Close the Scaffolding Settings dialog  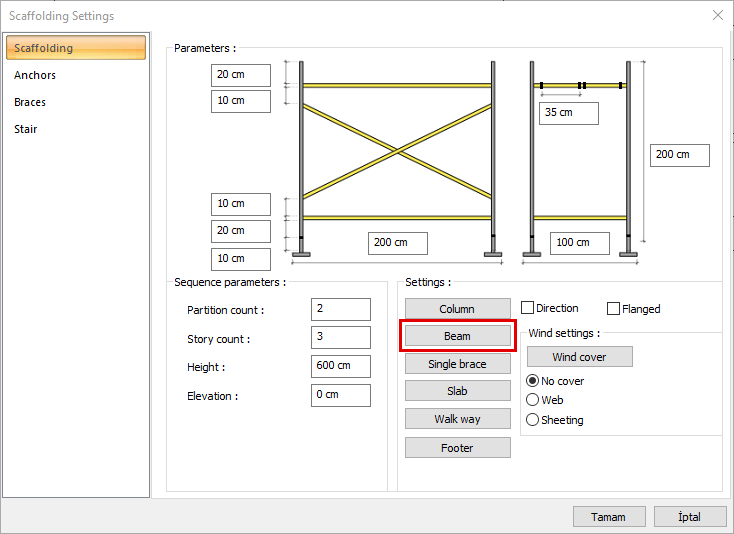click(x=717, y=15)
